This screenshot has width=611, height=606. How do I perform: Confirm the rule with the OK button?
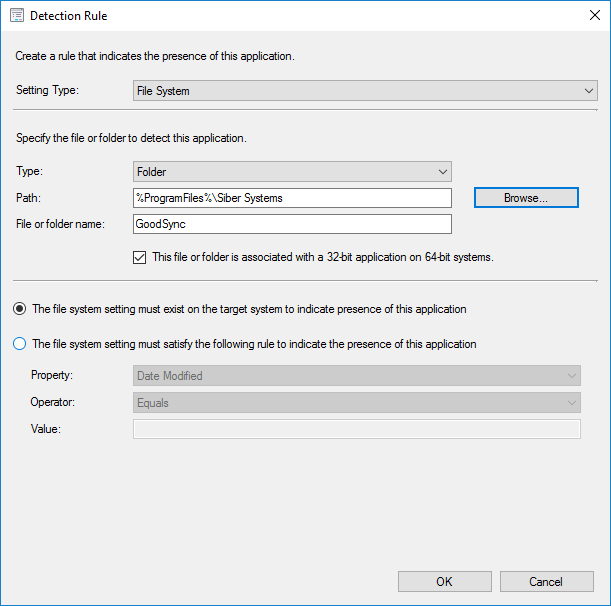(x=444, y=581)
